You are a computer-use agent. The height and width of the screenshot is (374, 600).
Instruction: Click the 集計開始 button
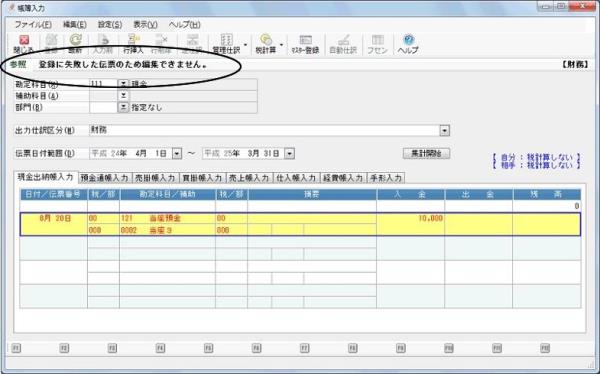point(426,154)
